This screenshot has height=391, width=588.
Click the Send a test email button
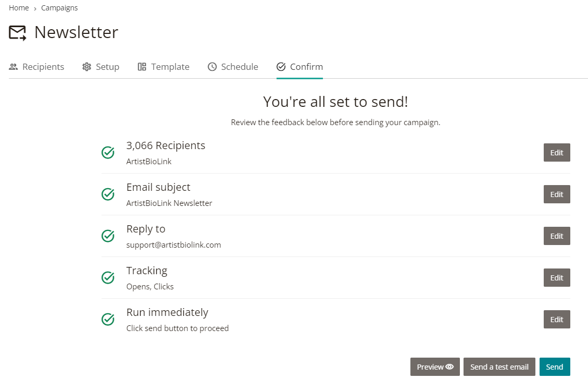point(499,366)
